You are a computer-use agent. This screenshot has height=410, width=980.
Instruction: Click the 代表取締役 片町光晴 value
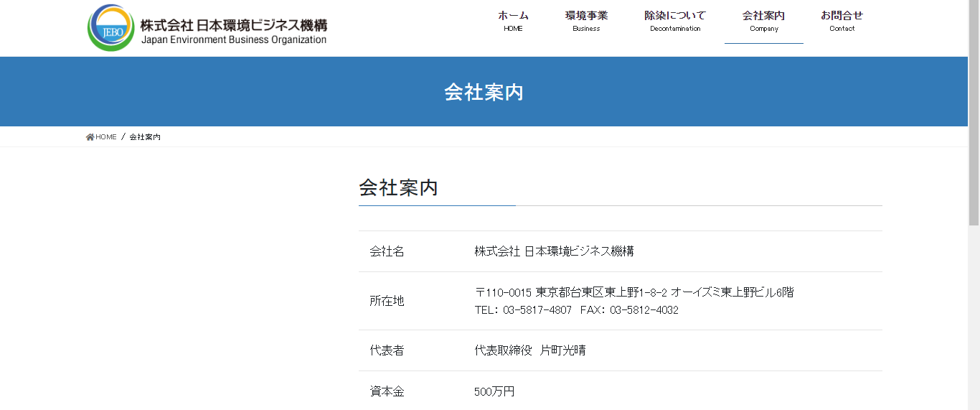(530, 350)
